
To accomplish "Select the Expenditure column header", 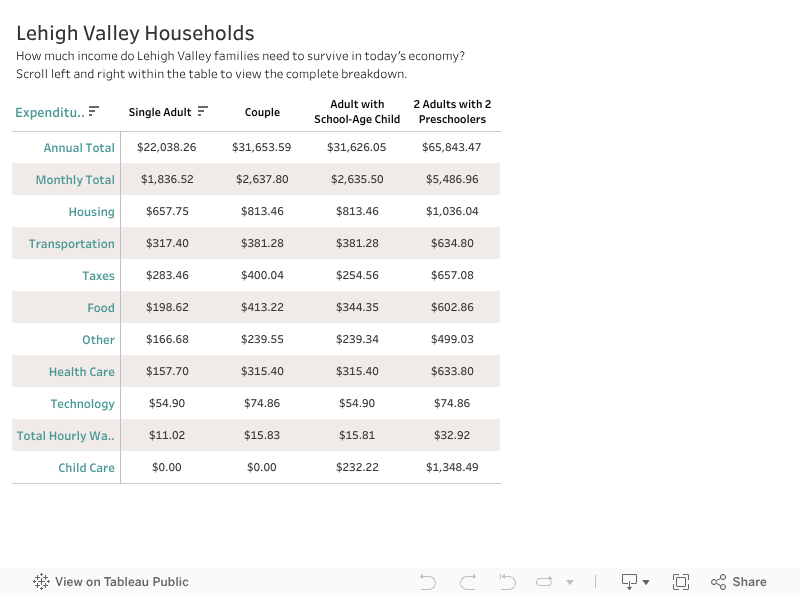I will 50,112.
